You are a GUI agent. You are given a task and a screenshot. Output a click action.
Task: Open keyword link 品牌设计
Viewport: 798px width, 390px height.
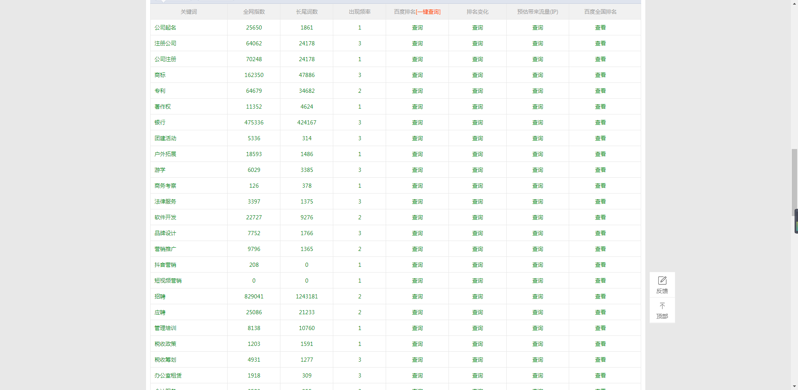click(165, 233)
